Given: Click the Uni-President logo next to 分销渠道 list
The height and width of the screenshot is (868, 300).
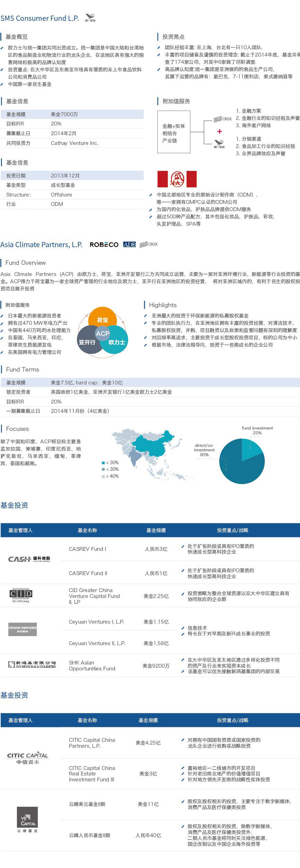Looking at the screenshot, I should coord(219,144).
